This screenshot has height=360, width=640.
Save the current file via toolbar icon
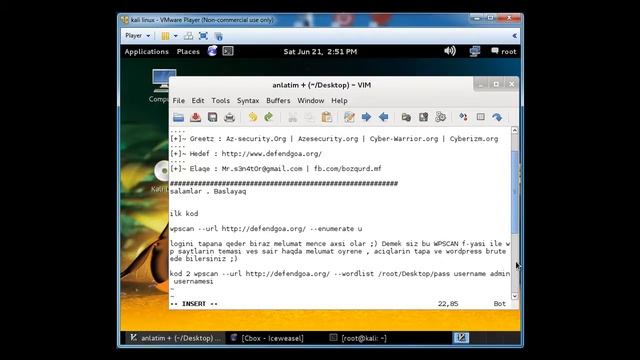(196, 118)
